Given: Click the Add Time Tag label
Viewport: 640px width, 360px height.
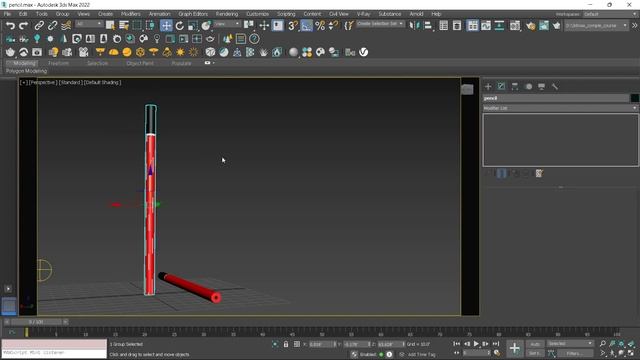Looking at the screenshot, I should coord(422,354).
